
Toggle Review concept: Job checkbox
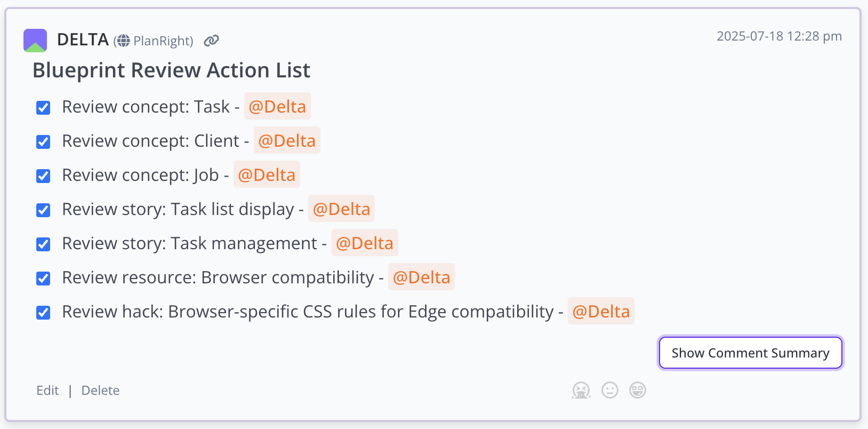[43, 176]
